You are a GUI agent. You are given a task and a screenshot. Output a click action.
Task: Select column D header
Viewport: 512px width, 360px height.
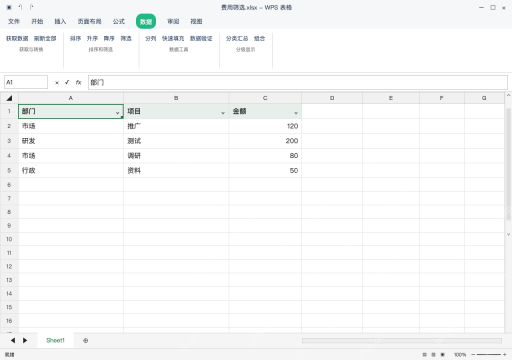coord(332,98)
